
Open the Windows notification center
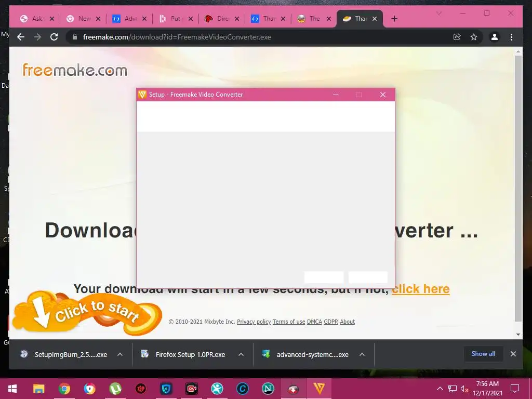pyautogui.click(x=515, y=389)
